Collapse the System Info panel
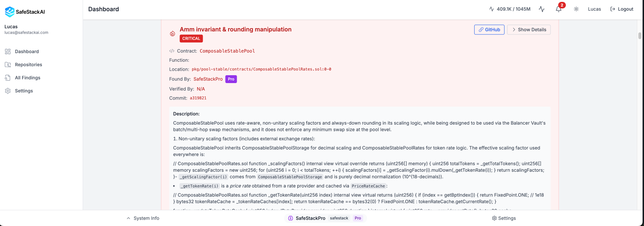 [x=142, y=218]
